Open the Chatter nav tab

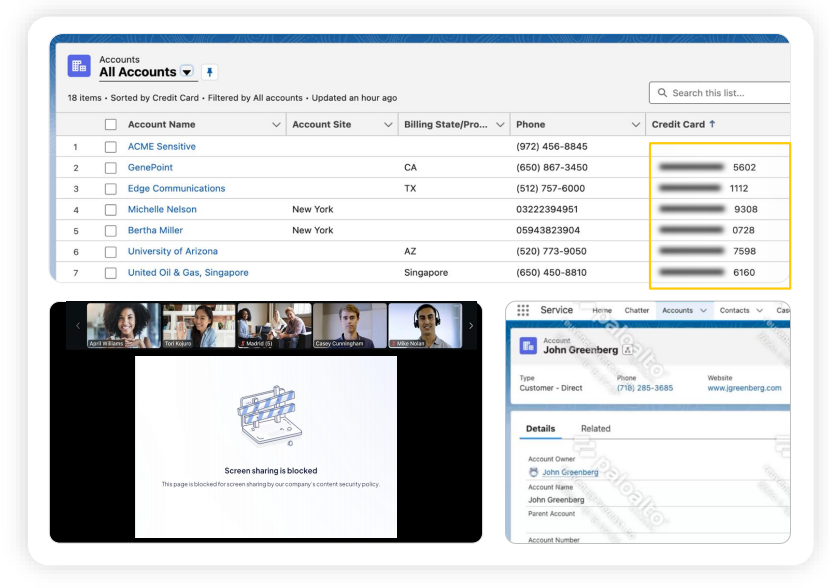[637, 311]
